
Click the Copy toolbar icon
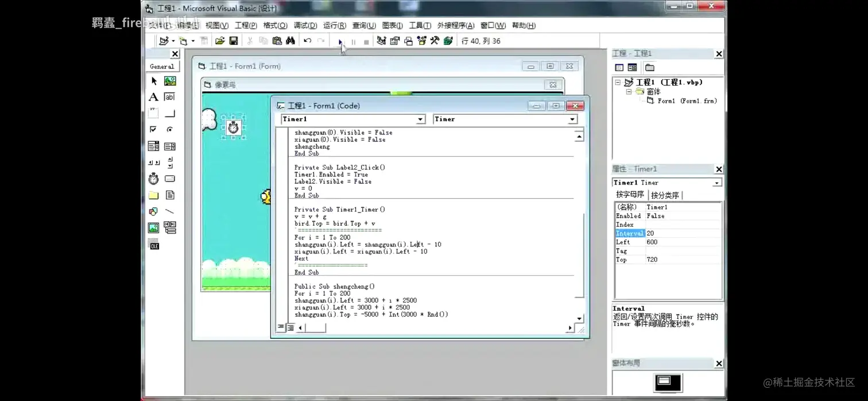coord(263,41)
